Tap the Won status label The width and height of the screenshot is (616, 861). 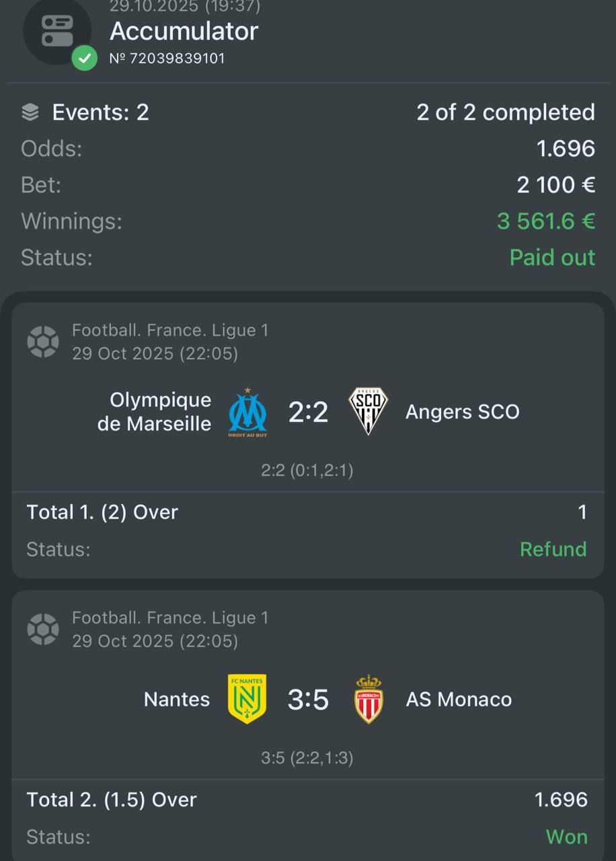(566, 837)
